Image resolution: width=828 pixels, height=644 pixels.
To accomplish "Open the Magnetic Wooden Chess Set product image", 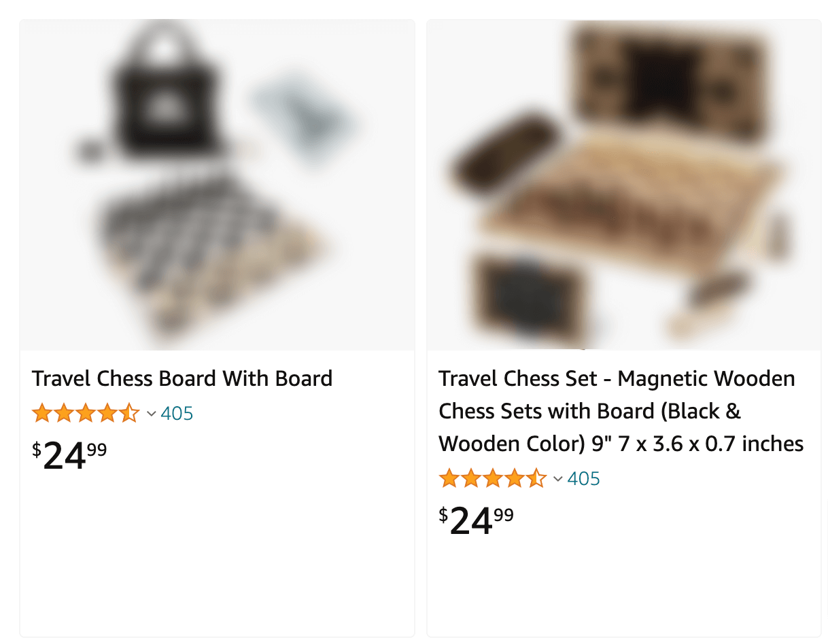I will click(x=623, y=185).
